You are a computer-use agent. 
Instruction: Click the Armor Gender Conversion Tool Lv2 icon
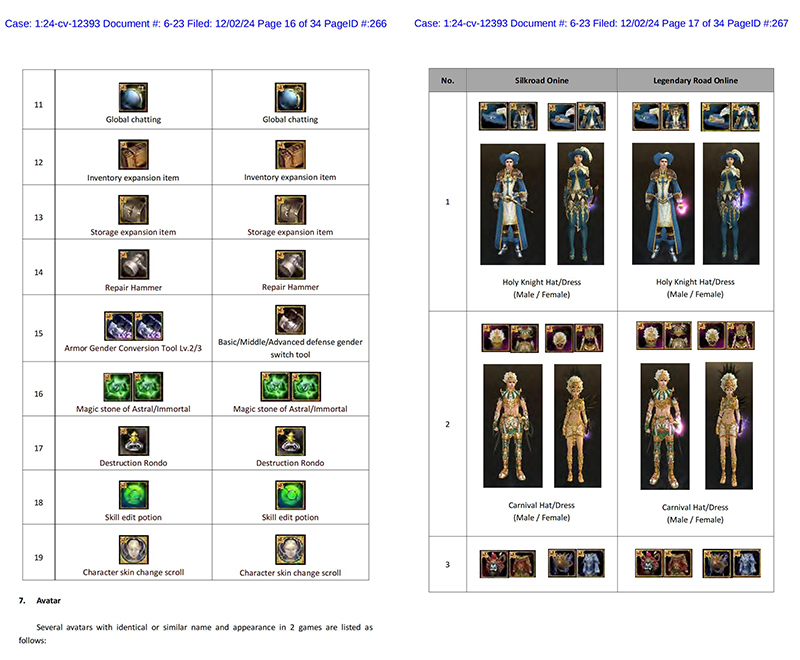coord(119,326)
